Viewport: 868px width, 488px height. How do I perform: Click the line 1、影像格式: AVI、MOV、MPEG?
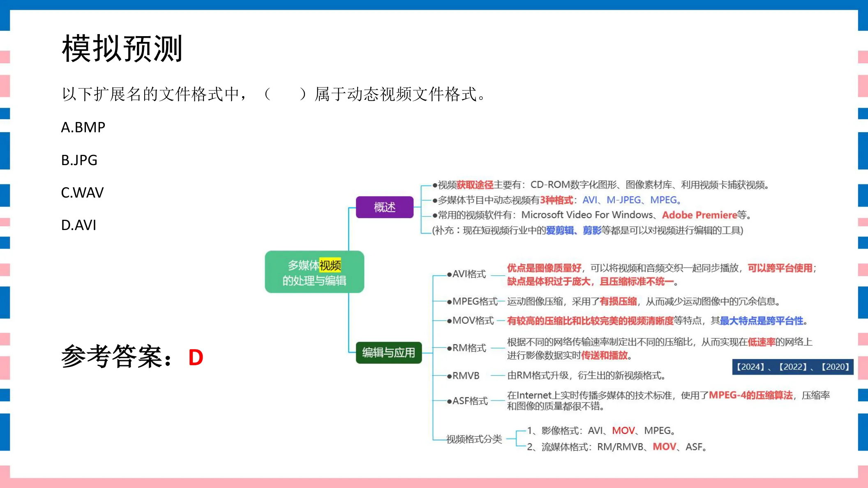(x=601, y=430)
